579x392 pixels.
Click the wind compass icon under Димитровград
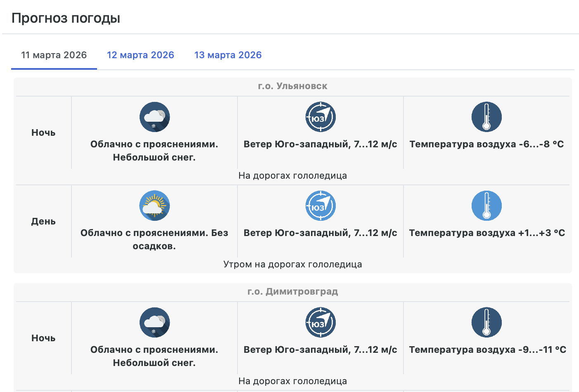coord(320,322)
